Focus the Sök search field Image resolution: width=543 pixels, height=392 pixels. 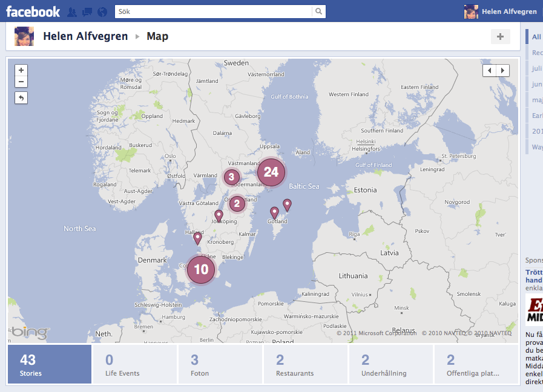(213, 11)
